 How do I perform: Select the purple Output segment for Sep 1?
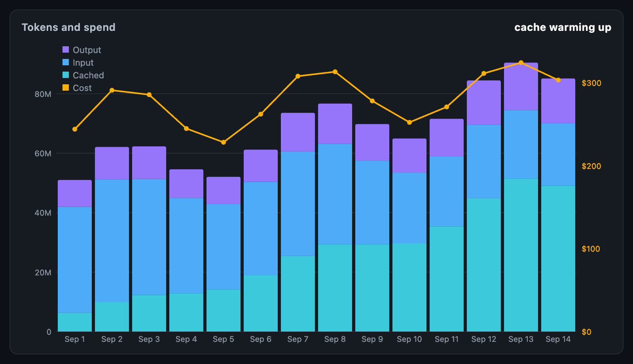(75, 193)
